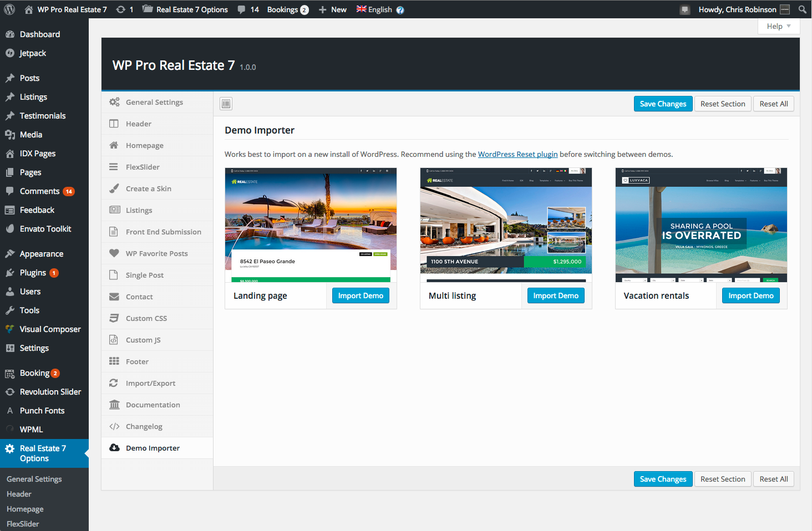The width and height of the screenshot is (812, 531).
Task: Click the Vacation rentals demo thumbnail
Action: coord(701,225)
